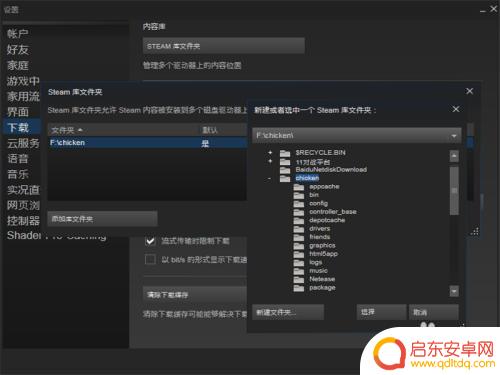Sort by the 文件夹 column header

point(124,130)
